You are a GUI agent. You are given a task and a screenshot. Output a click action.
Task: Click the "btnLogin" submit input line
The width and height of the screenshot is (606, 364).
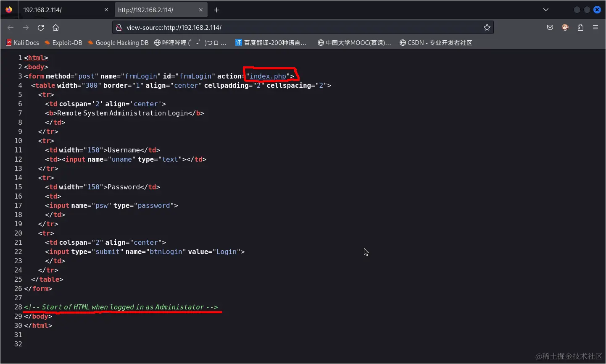(145, 251)
